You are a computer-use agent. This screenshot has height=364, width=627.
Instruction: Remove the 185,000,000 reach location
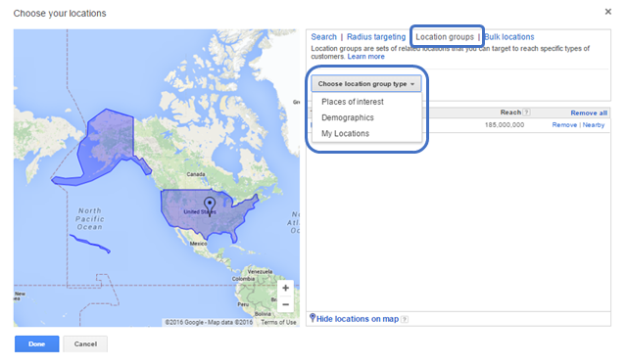pyautogui.click(x=564, y=125)
